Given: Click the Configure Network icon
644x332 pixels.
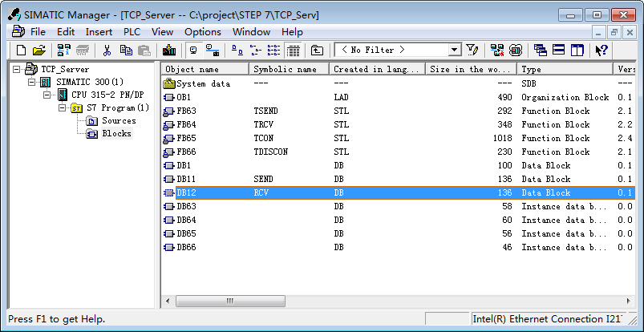Looking at the screenshot, I should 497,51.
